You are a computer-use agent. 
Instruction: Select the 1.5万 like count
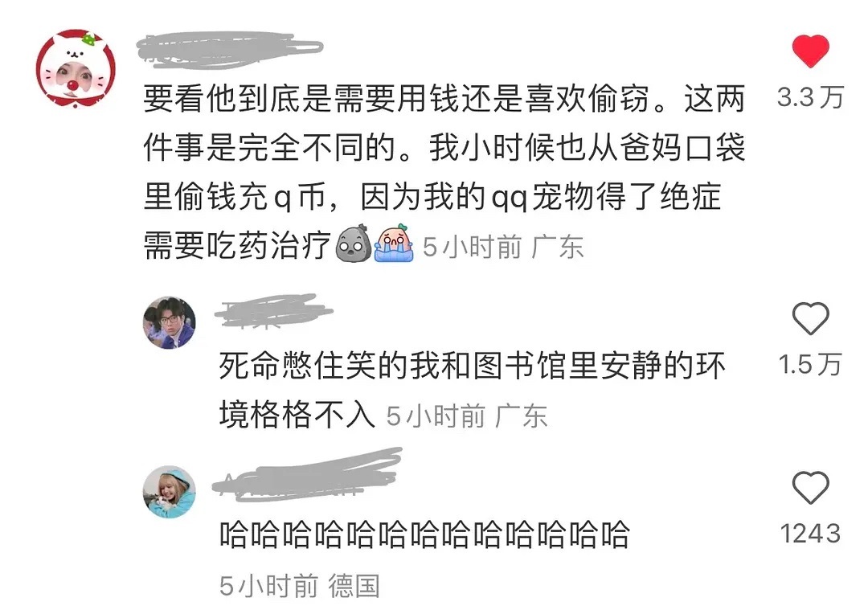click(x=810, y=365)
